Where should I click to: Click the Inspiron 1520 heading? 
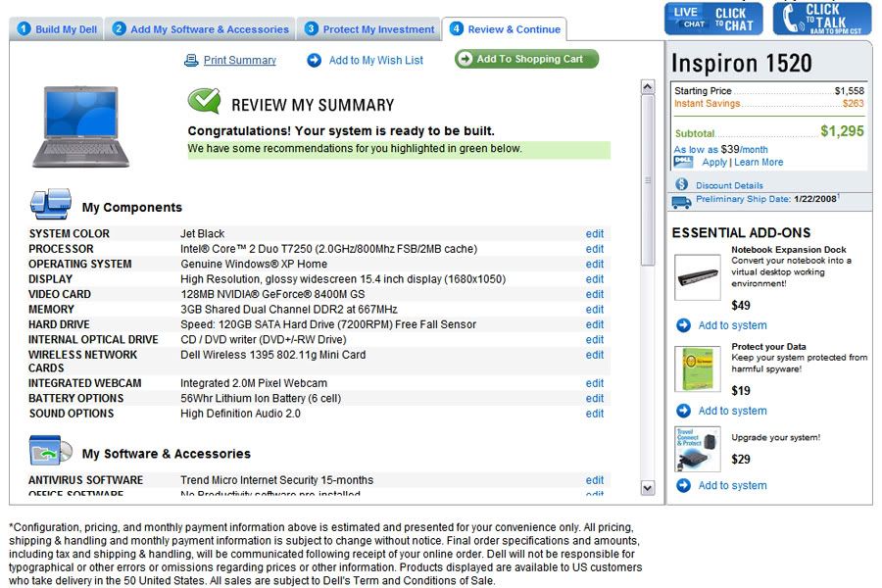pos(742,63)
